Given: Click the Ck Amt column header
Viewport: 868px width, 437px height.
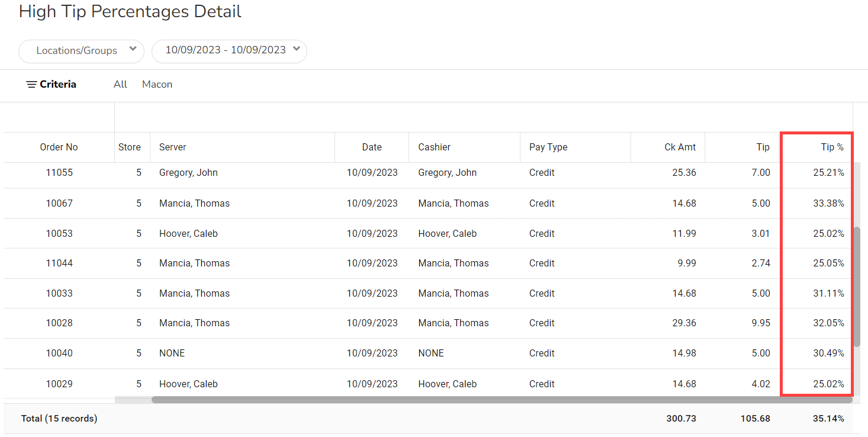Looking at the screenshot, I should point(680,147).
